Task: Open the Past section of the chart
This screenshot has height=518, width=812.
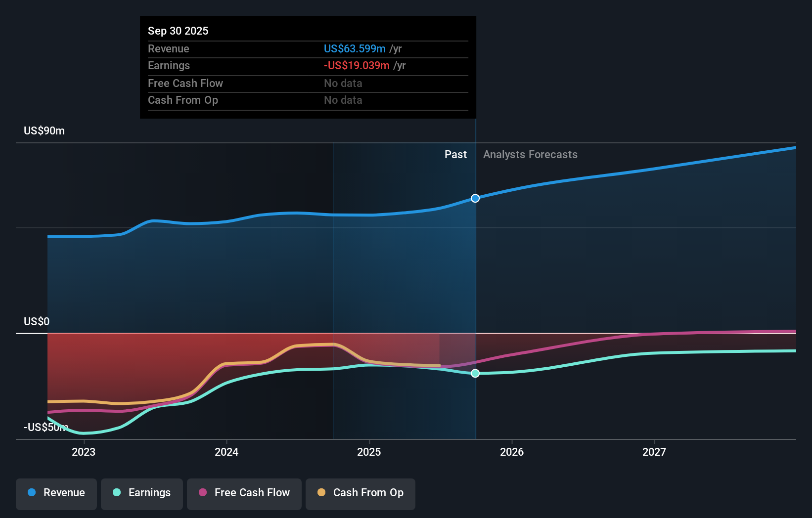Action: (x=455, y=154)
